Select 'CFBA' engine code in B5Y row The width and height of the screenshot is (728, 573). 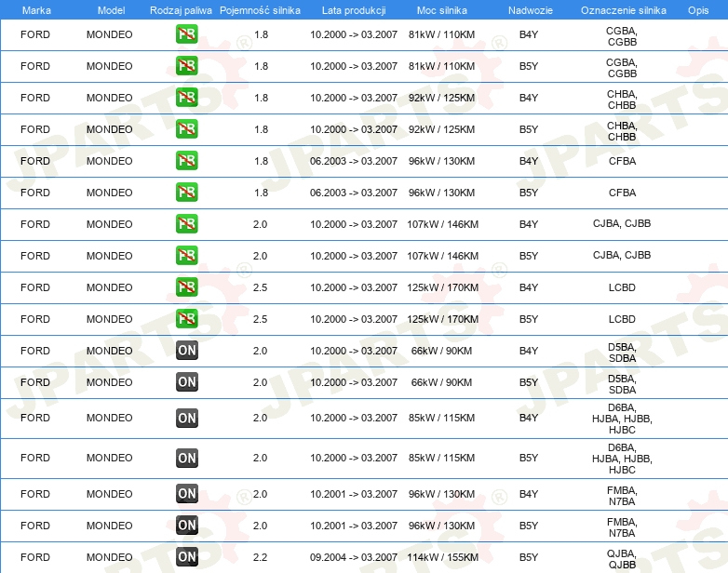622,193
